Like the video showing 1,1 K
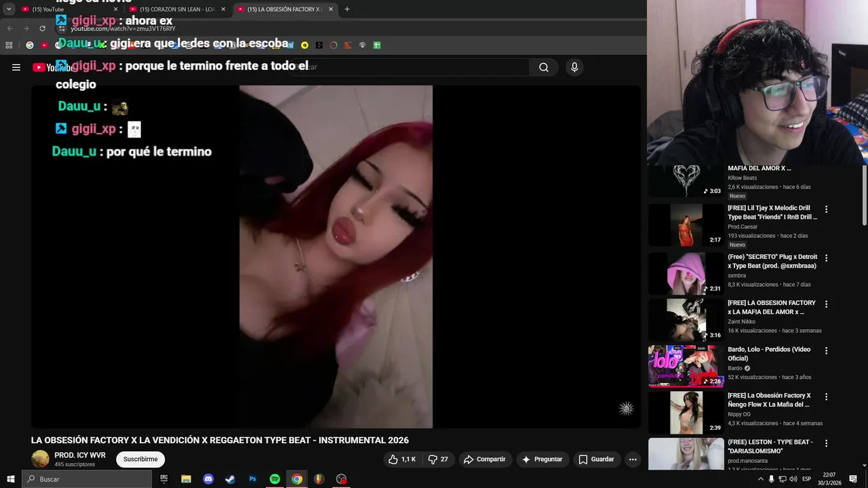Viewport: 868px width, 488px height. click(x=401, y=460)
